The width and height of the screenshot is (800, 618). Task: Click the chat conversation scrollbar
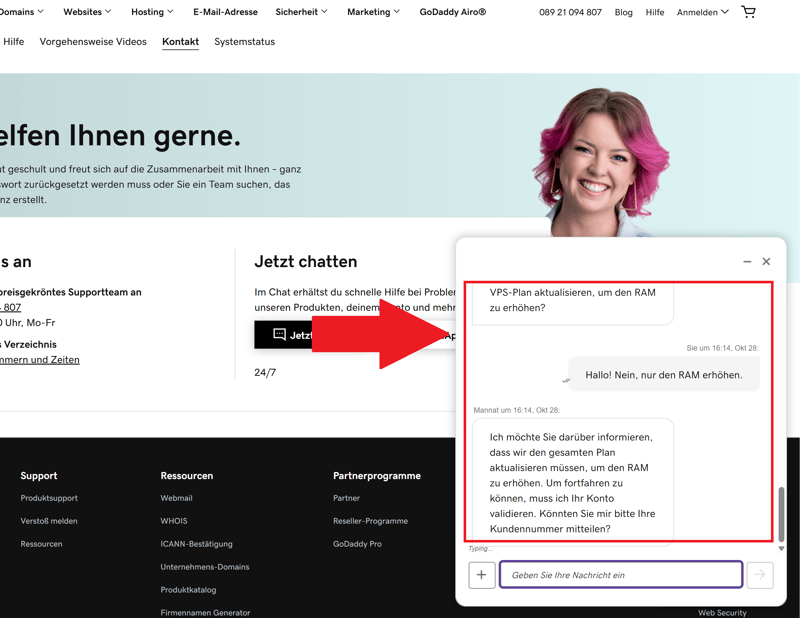tap(781, 512)
